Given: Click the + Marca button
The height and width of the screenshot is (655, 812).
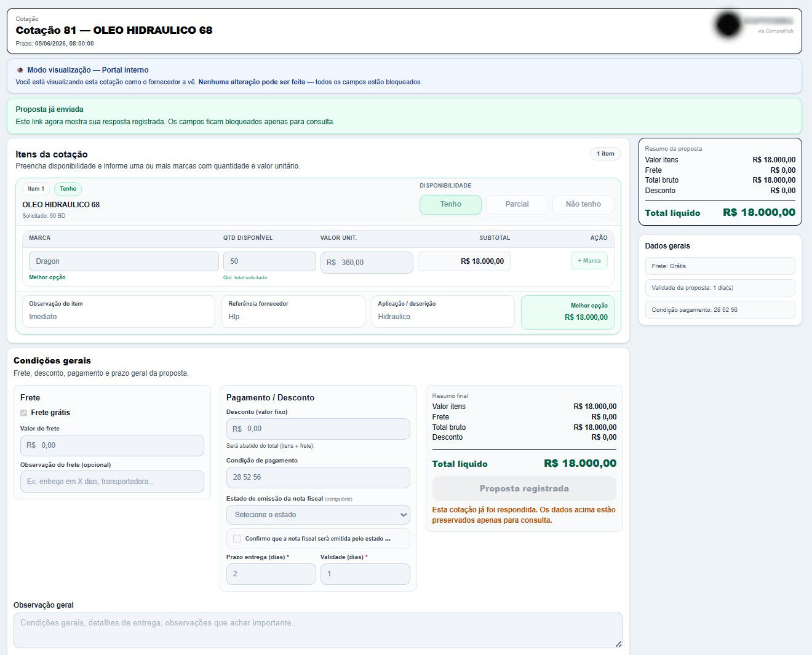Looking at the screenshot, I should [x=589, y=261].
